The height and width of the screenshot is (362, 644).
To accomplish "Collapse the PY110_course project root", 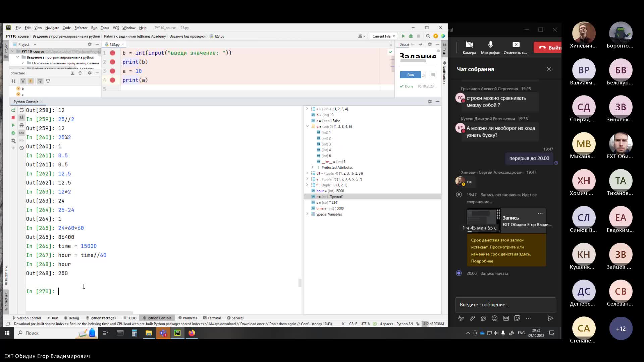I will pyautogui.click(x=12, y=51).
